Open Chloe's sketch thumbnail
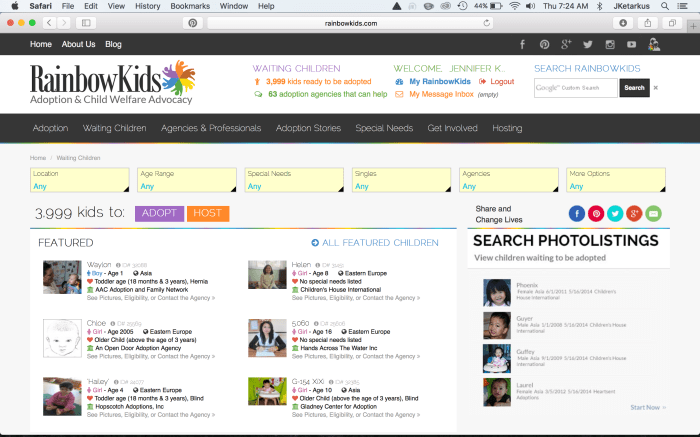 (62, 338)
